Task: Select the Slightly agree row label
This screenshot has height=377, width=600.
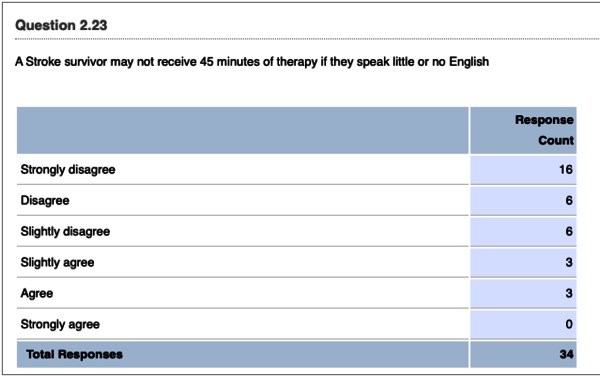Action: [57, 263]
